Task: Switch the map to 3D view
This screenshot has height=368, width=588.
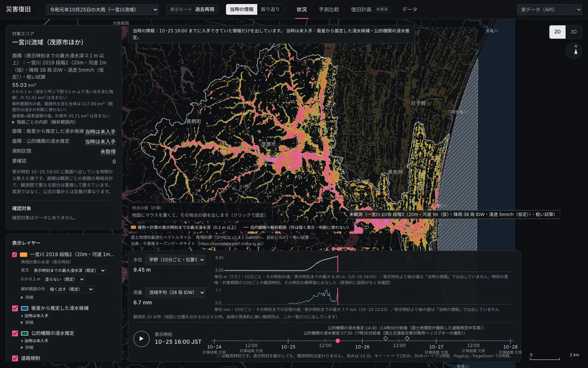Action: [574, 32]
